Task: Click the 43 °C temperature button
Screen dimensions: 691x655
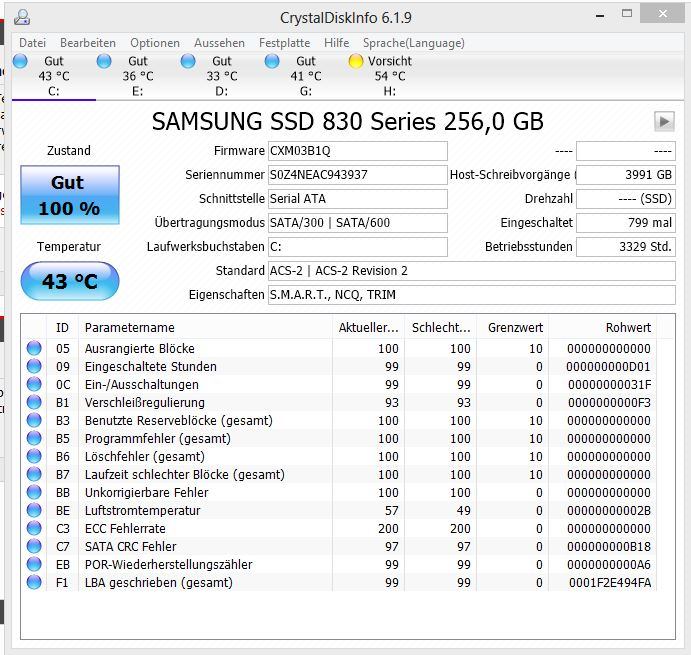Action: coord(70,281)
